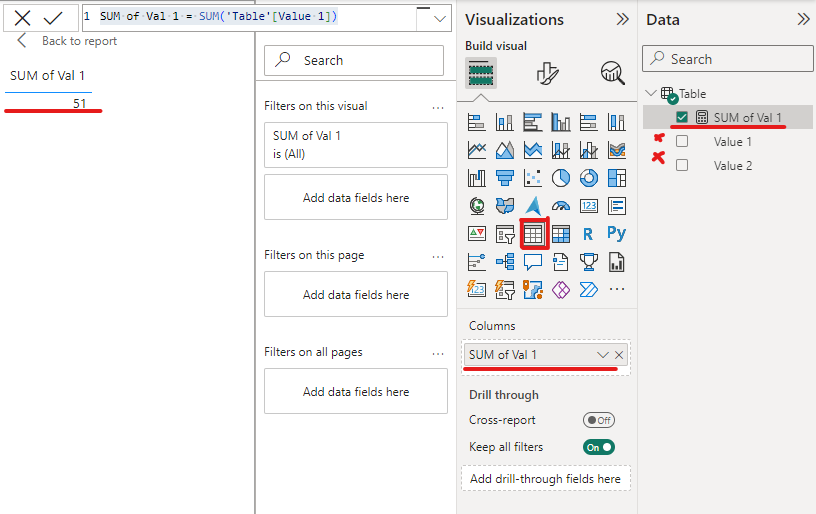Viewport: 816px width, 514px height.
Task: Select the Matrix visual icon
Action: [x=561, y=234]
